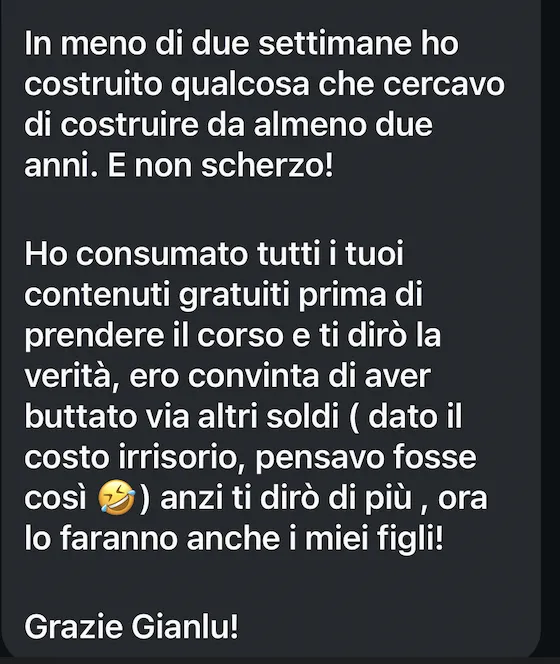The width and height of the screenshot is (560, 664).
Task: Click the line 'In meno di due settimane ho'
Action: tap(241, 43)
